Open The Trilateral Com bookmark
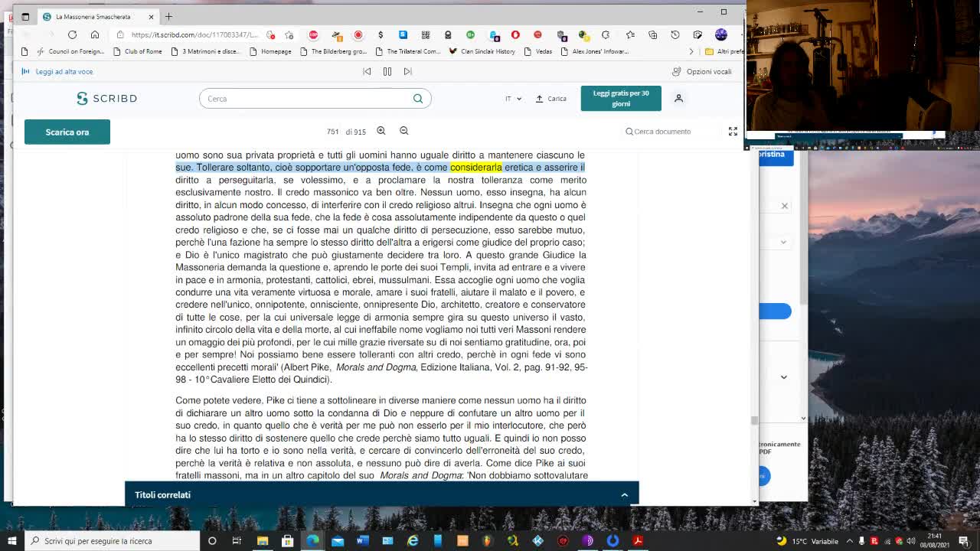 coord(408,51)
